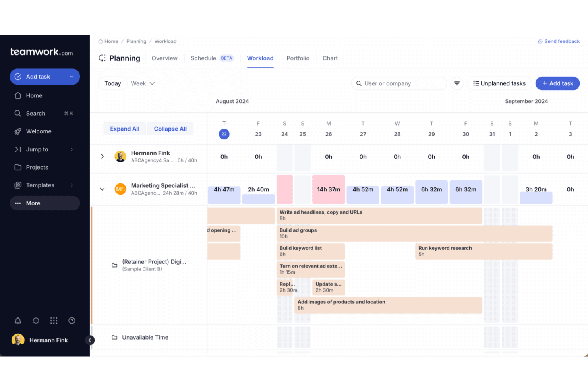
Task: Open the Welcome rocket item
Action: coord(45,131)
